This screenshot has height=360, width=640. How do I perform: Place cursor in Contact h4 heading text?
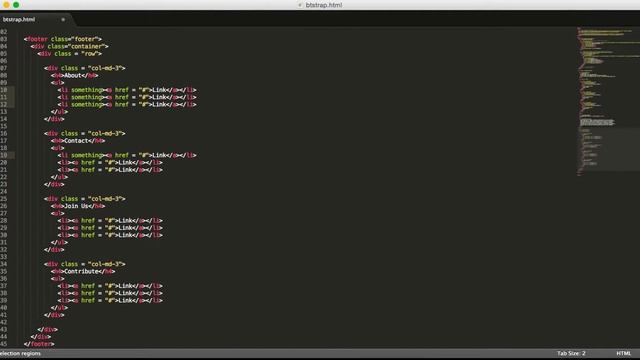[x=76, y=141]
